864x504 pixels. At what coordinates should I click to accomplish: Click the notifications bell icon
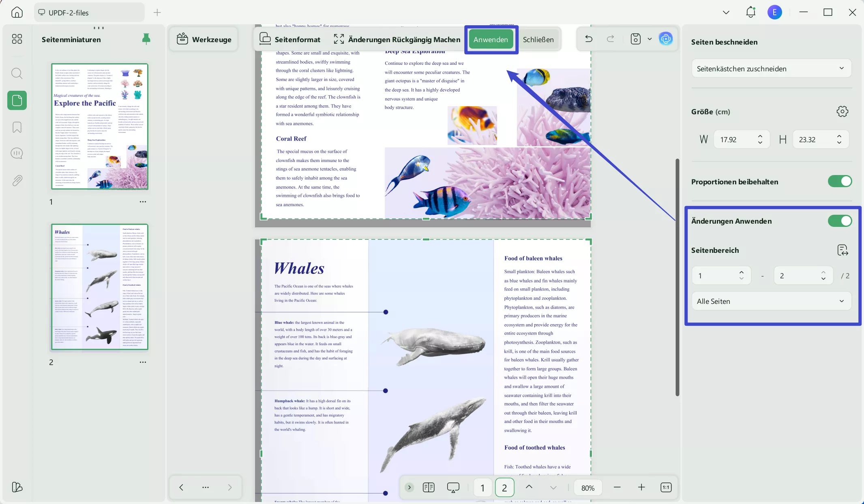[750, 12]
